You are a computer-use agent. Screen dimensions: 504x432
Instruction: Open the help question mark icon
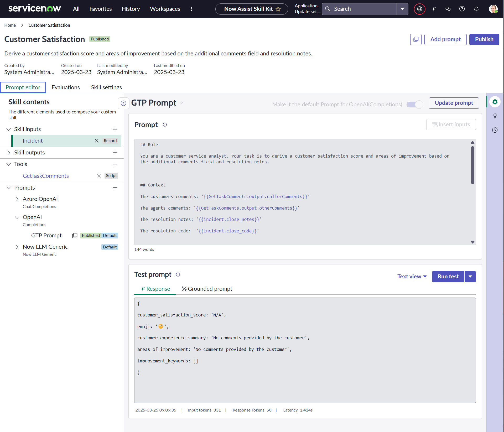[462, 9]
